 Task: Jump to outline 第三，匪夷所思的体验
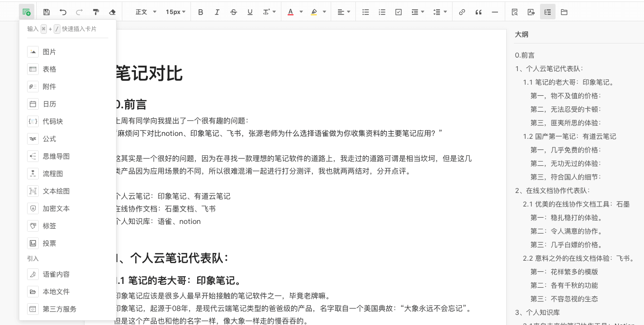pyautogui.click(x=566, y=123)
